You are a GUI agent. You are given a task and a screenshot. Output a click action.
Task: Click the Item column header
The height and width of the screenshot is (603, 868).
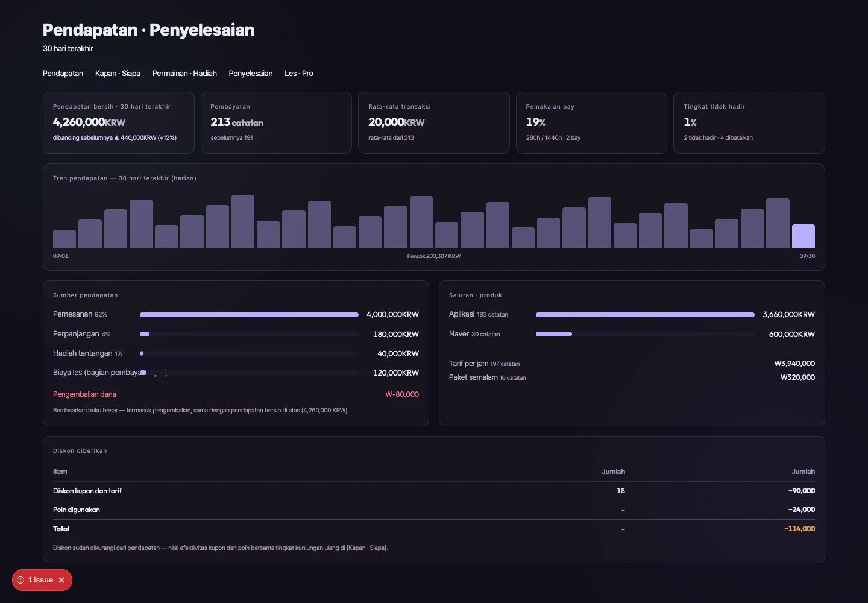[60, 472]
